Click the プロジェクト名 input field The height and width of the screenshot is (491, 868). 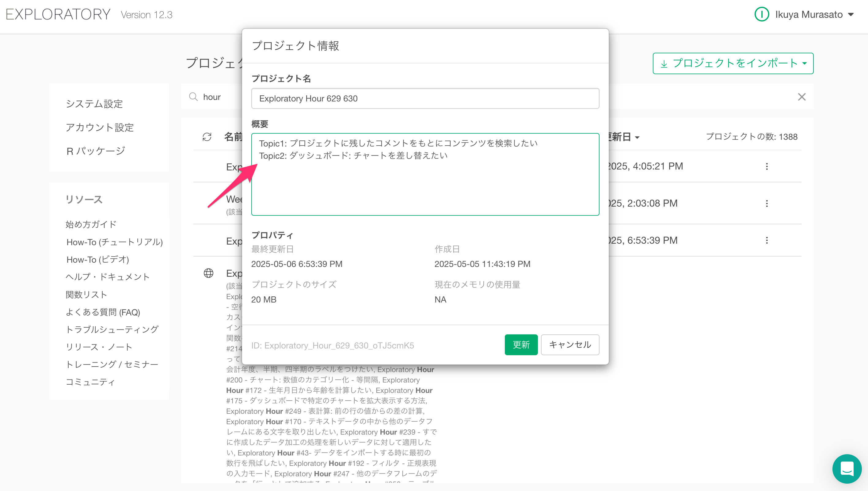pyautogui.click(x=425, y=98)
